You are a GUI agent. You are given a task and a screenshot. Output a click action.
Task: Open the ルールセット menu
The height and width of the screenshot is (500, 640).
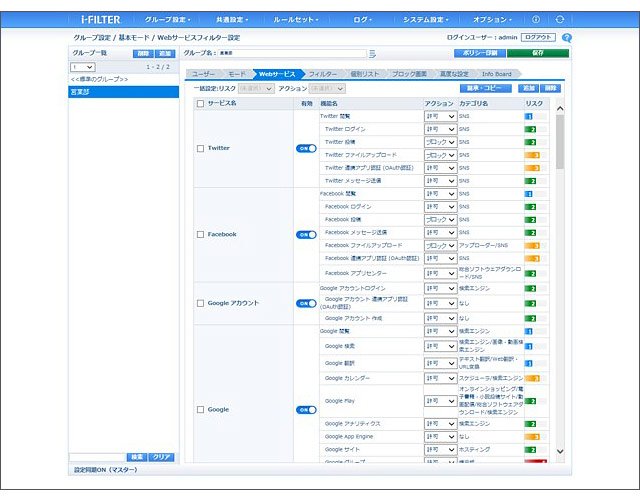(296, 20)
